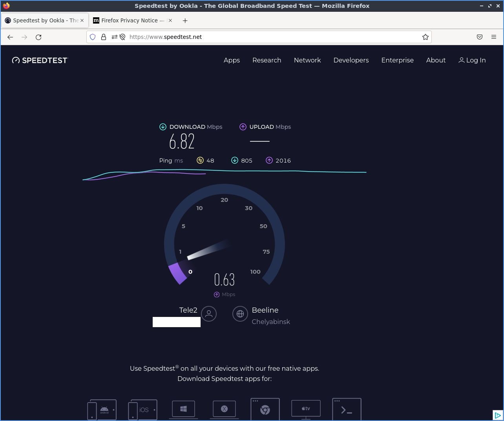Screen dimensions: 504x421
Task: Open the Network menu item
Action: click(x=307, y=60)
